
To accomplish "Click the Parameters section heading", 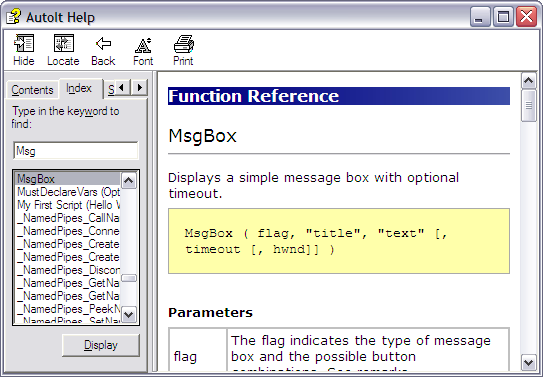I will tap(210, 313).
